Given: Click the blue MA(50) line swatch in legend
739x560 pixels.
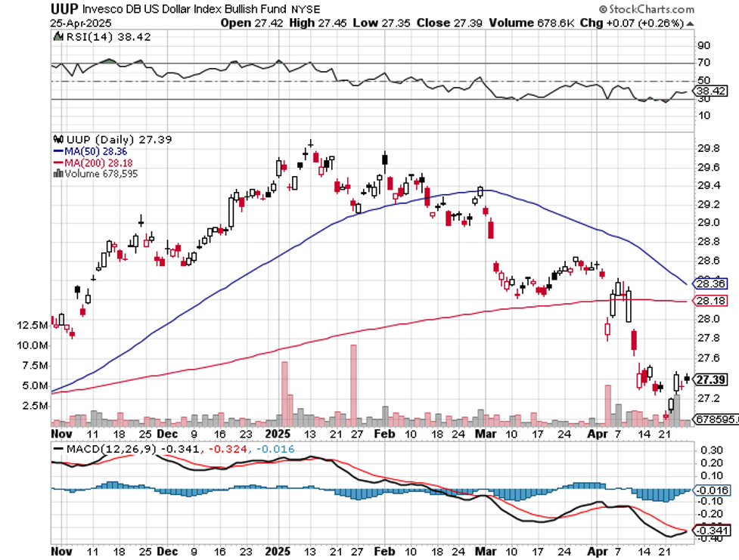Looking at the screenshot, I should point(58,151).
